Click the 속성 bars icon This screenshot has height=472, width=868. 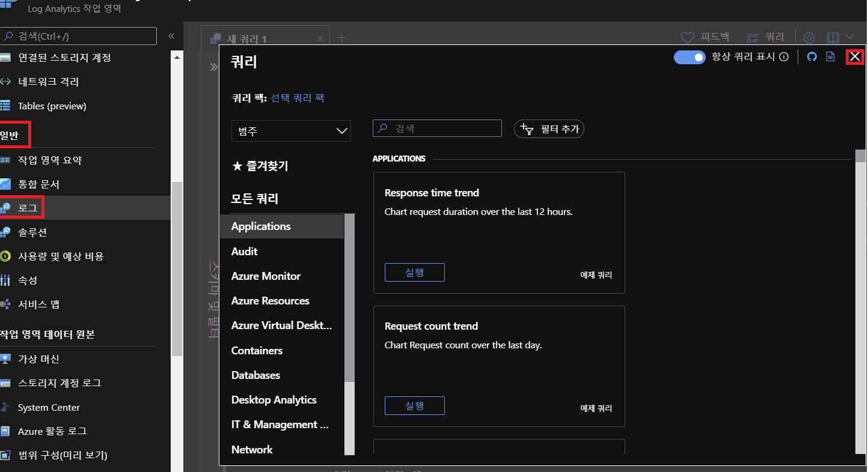point(5,280)
